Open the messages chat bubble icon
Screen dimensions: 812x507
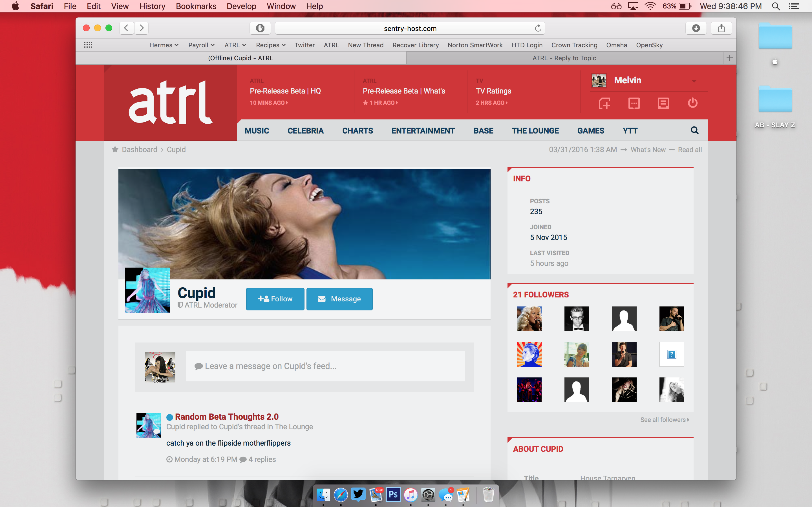click(x=634, y=103)
